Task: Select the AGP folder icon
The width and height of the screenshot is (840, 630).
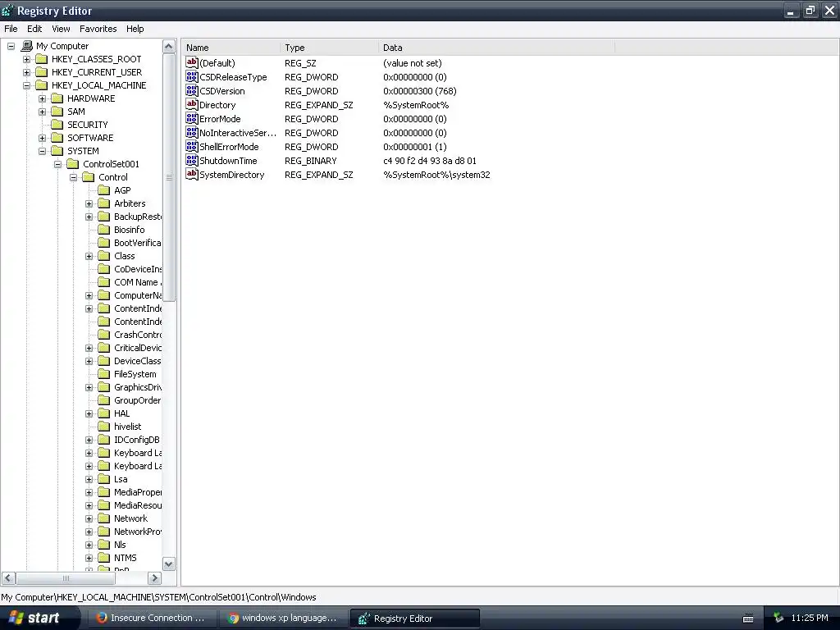Action: (x=104, y=190)
